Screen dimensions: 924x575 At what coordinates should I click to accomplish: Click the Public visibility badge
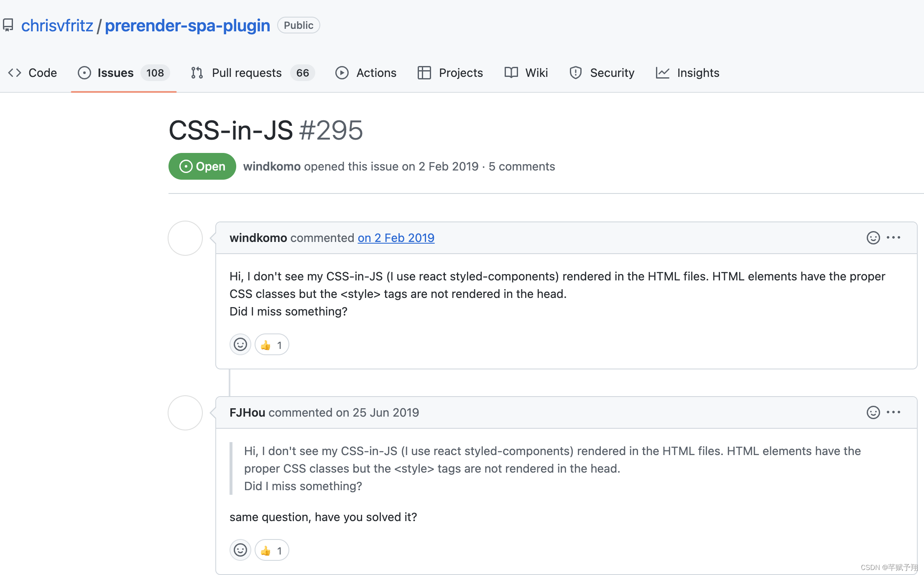(299, 25)
